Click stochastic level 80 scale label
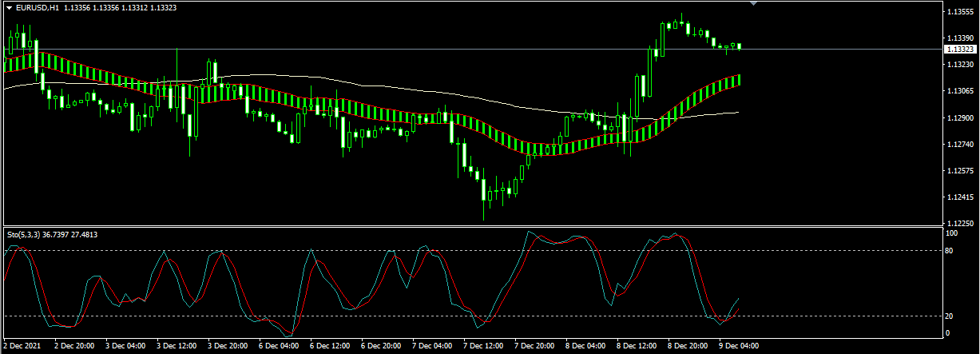The height and width of the screenshot is (354, 980). click(950, 250)
